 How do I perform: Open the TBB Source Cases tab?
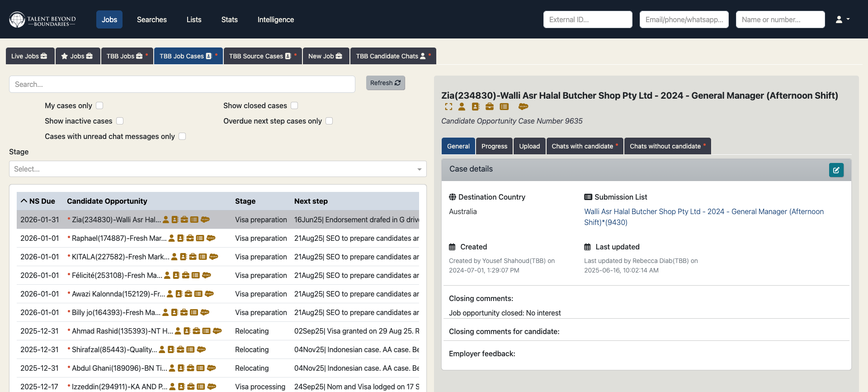coord(262,56)
